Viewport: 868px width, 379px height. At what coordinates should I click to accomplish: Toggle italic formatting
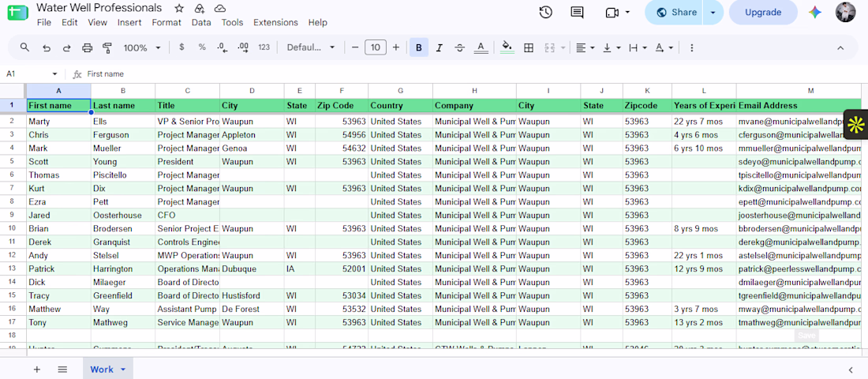[x=439, y=48]
